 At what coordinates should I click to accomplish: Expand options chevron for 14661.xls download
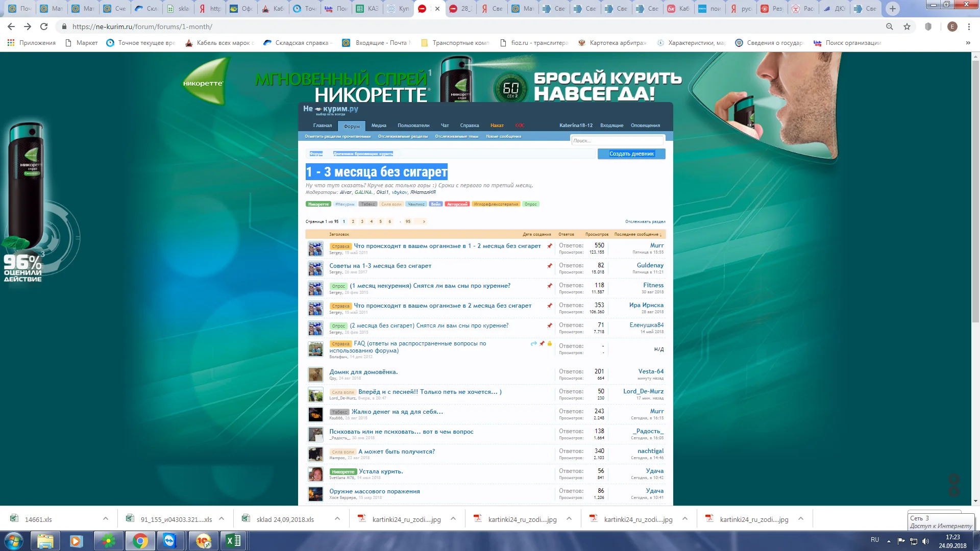click(x=106, y=519)
